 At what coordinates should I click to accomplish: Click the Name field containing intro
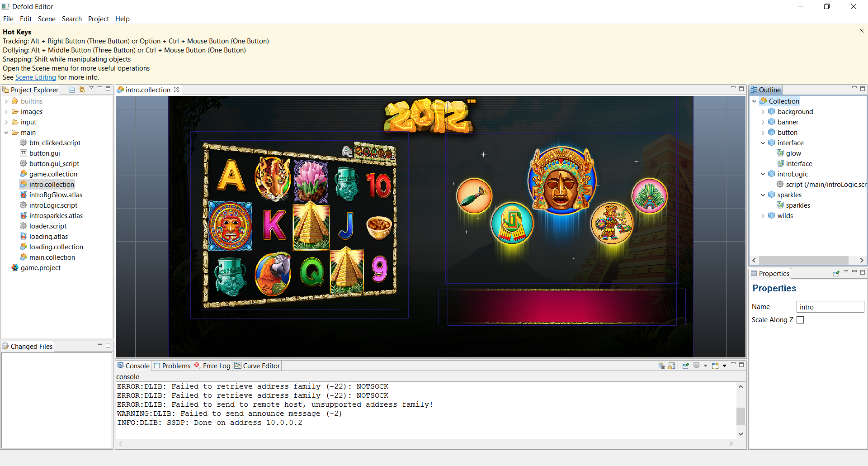(830, 307)
